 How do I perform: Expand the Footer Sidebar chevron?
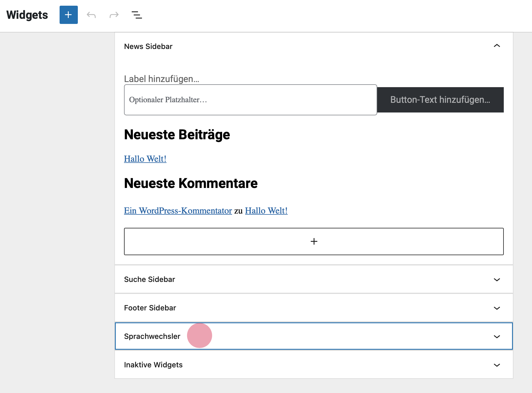pos(497,308)
